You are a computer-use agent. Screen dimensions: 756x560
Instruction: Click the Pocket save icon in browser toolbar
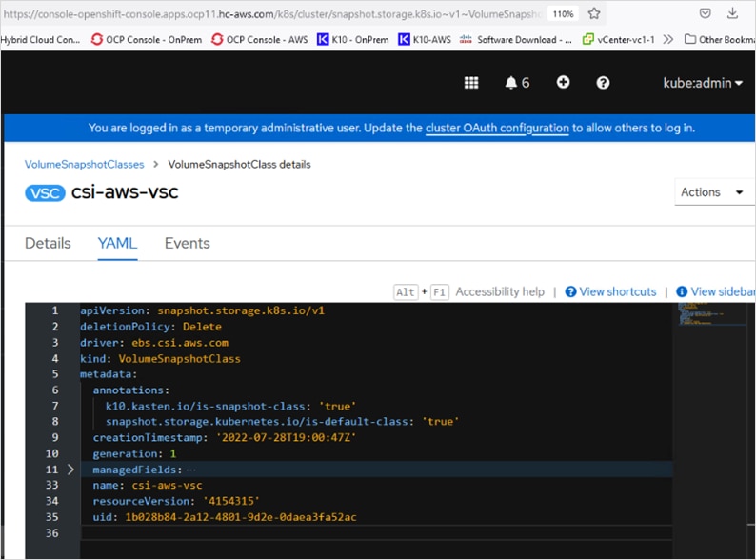pyautogui.click(x=705, y=13)
